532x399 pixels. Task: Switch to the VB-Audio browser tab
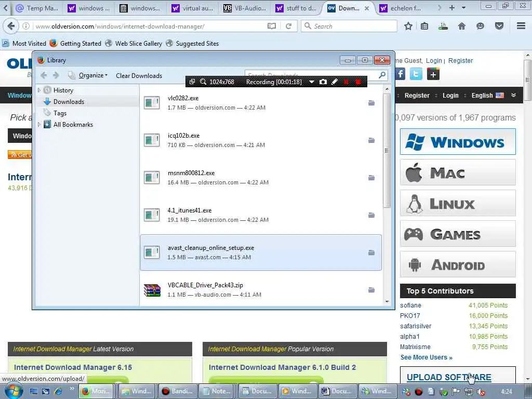tap(245, 8)
